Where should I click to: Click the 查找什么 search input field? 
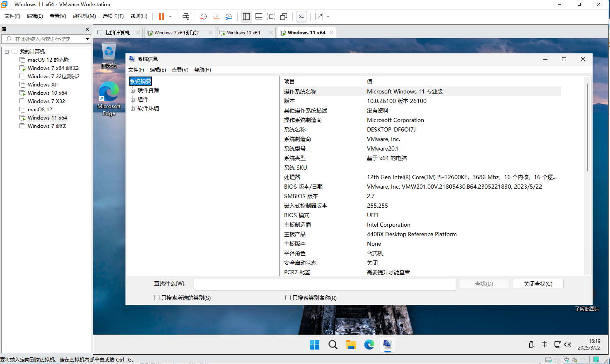(x=325, y=284)
